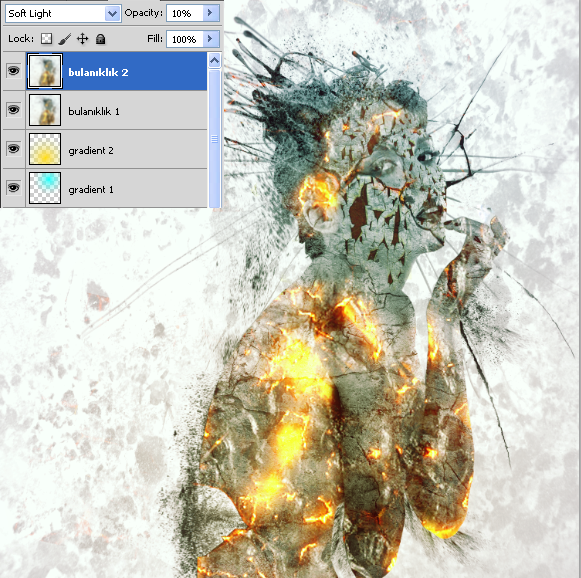Hide the gradient 2 layer
Image resolution: width=581 pixels, height=578 pixels.
point(14,149)
